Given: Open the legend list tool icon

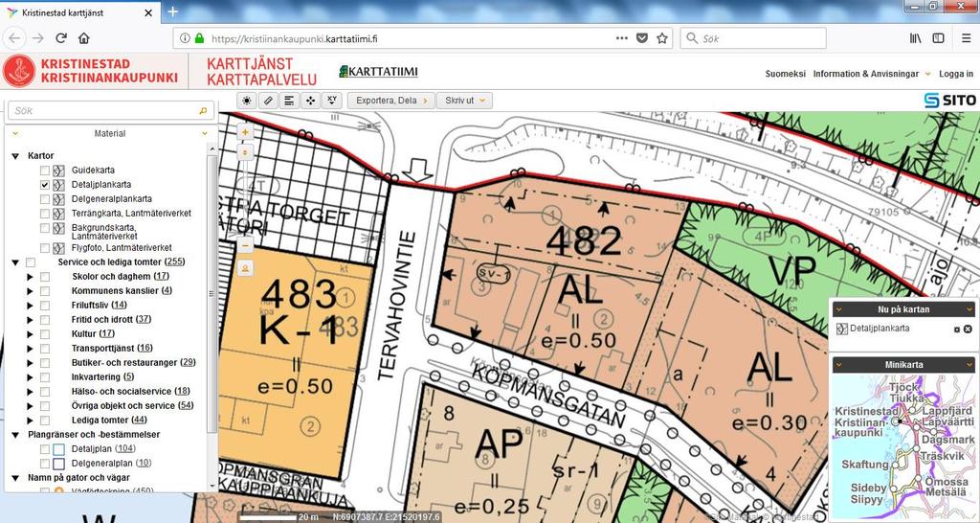Looking at the screenshot, I should tap(289, 101).
